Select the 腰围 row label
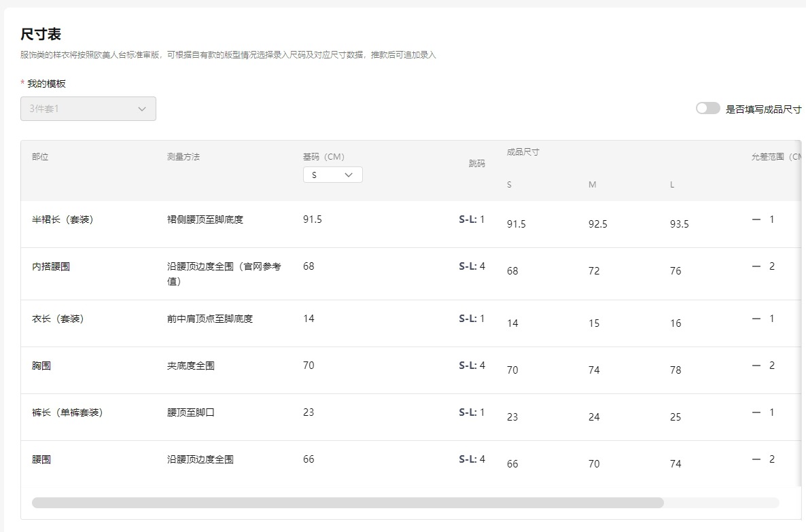This screenshot has height=532, width=806. click(41, 459)
